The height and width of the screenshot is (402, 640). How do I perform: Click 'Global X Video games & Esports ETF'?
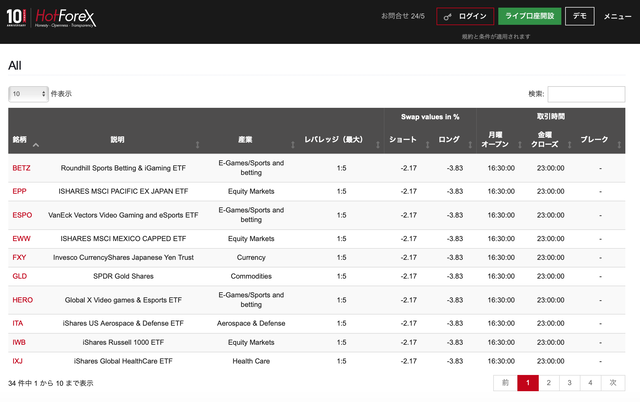[123, 300]
